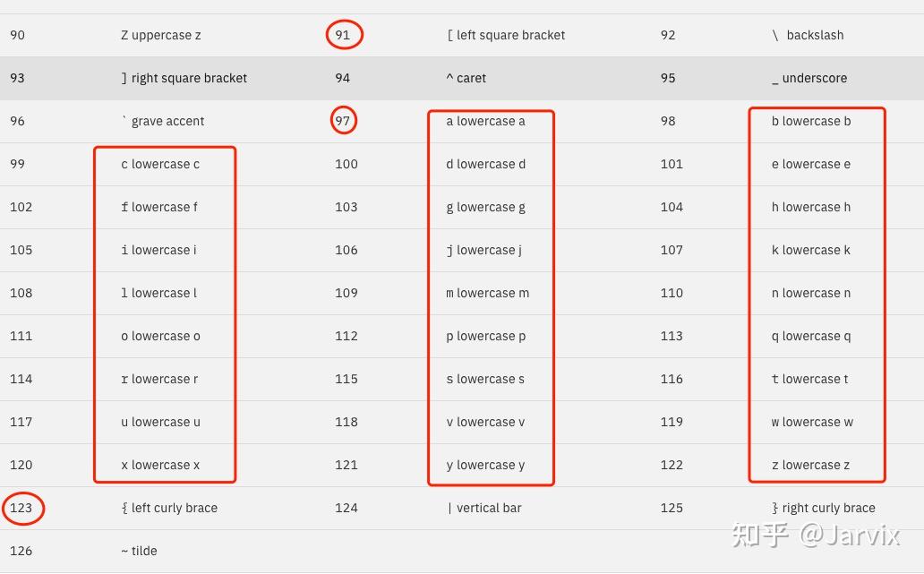Click the 'x lowercase x' cell
The height and width of the screenshot is (574, 924).
(x=160, y=465)
